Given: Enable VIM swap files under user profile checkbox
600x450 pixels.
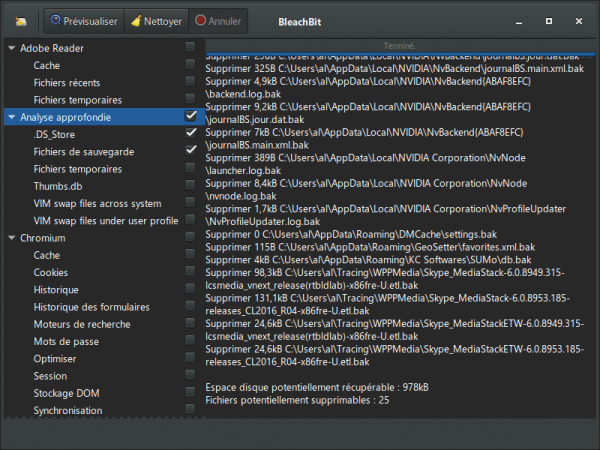Looking at the screenshot, I should coord(190,219).
